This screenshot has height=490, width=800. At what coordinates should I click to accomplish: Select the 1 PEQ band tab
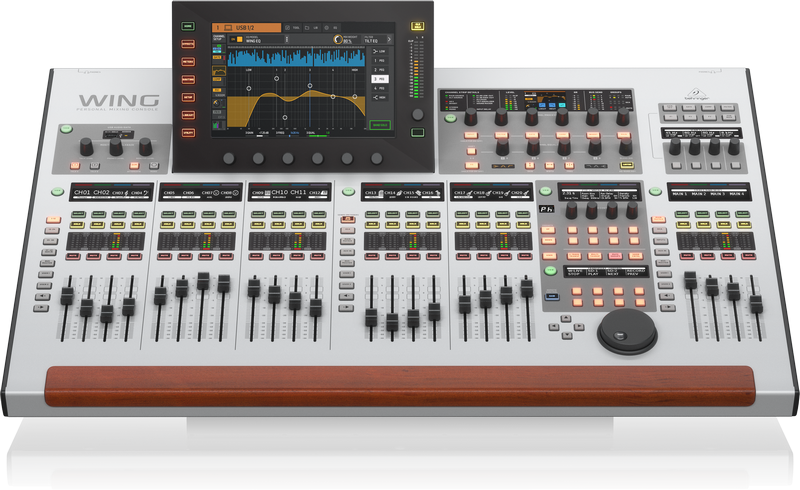pos(379,61)
